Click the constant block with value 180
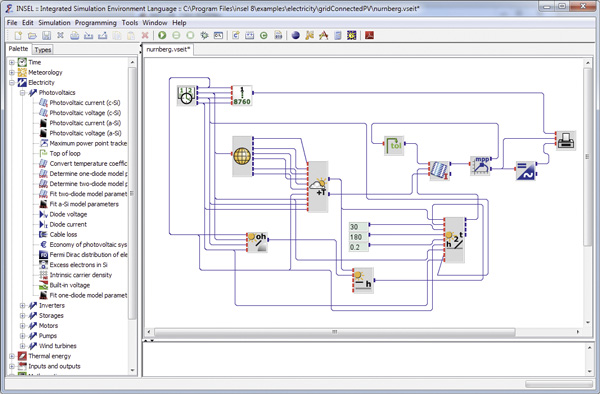Screen dimensions: 600x394 359,237
